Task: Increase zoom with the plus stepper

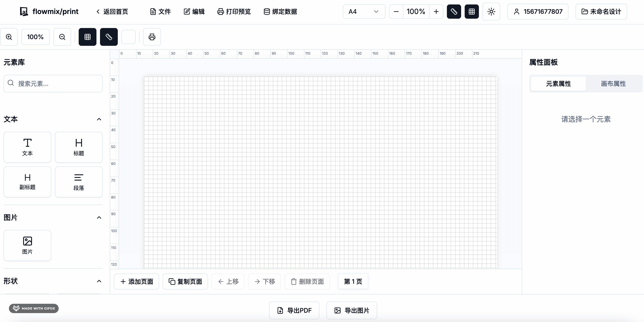Action: [x=436, y=12]
